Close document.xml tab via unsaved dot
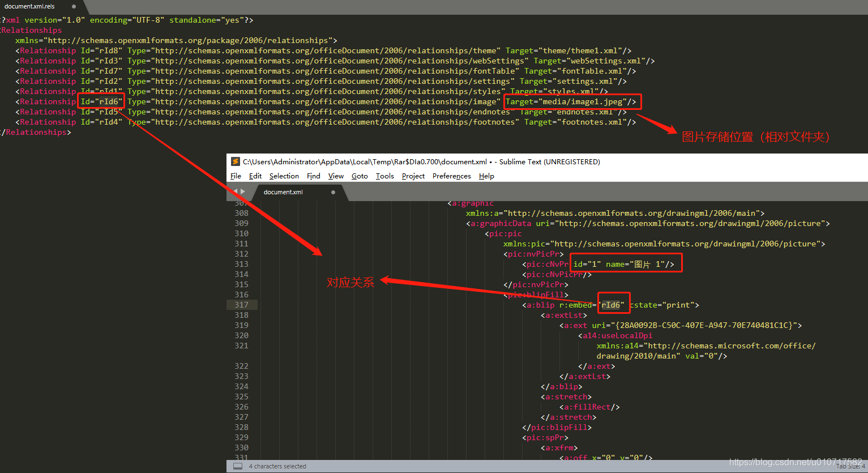Viewport: 868px width, 473px height. pyautogui.click(x=333, y=192)
